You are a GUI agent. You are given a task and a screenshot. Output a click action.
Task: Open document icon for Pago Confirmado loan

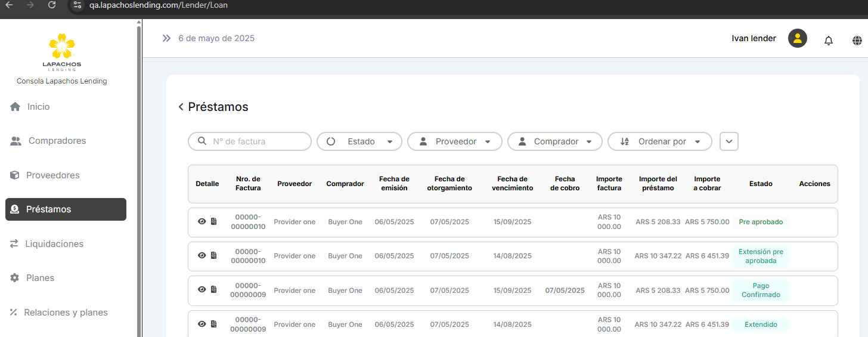pos(213,290)
